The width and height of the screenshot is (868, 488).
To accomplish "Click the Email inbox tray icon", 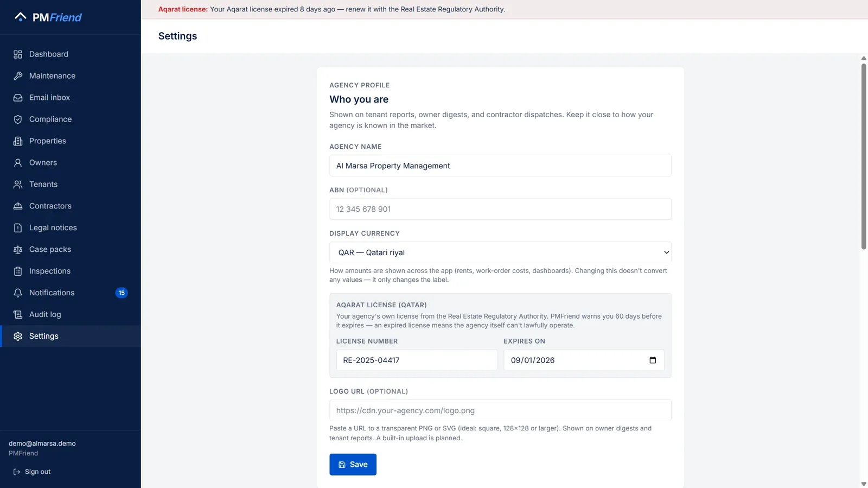I will click(x=18, y=98).
